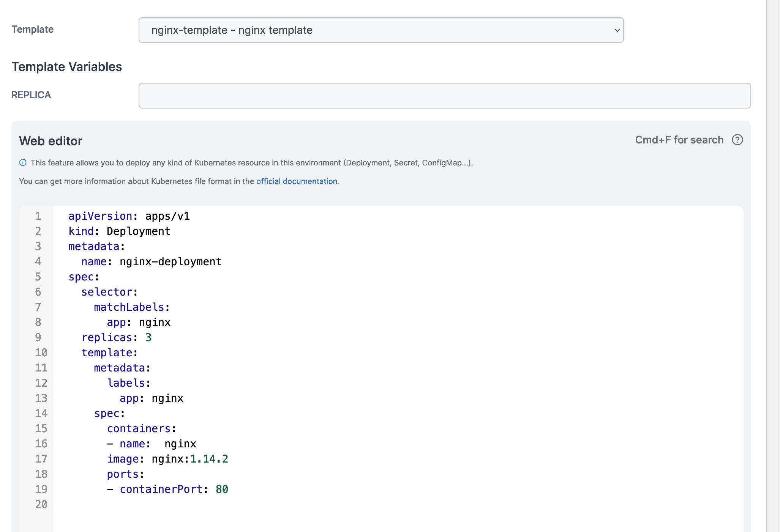780x532 pixels.
Task: Open the Template dropdown selector
Action: click(381, 30)
